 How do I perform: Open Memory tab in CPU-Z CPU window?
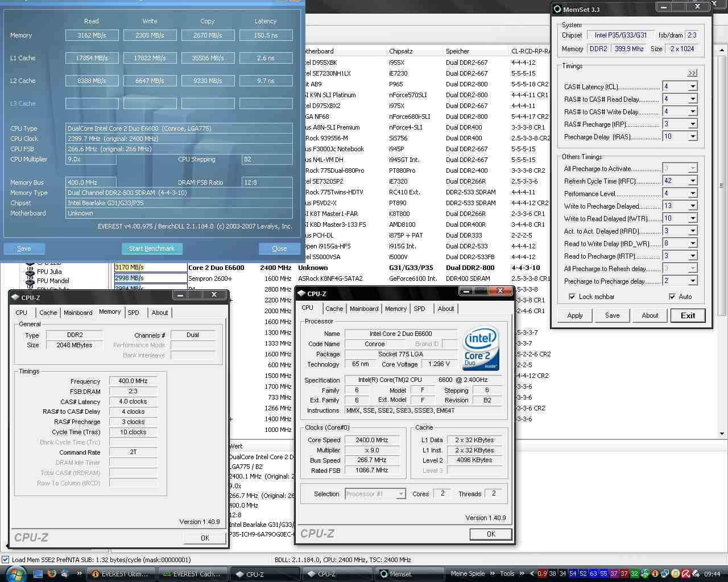(396, 309)
